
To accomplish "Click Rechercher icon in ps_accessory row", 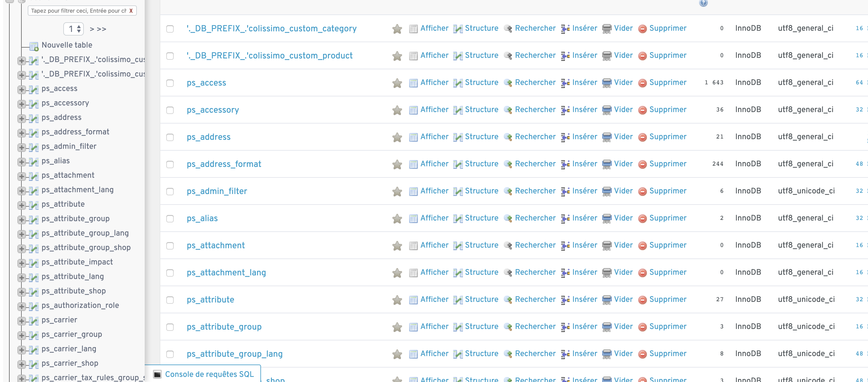I will point(508,110).
